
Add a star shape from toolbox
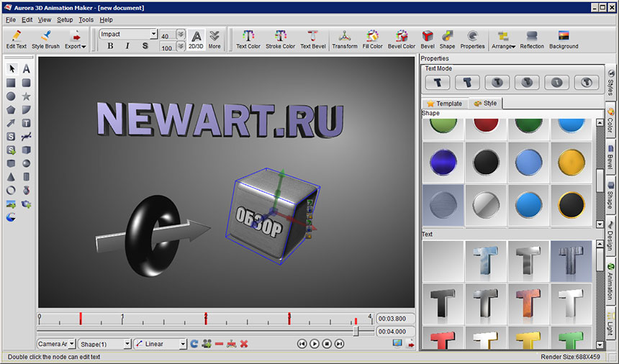click(26, 96)
